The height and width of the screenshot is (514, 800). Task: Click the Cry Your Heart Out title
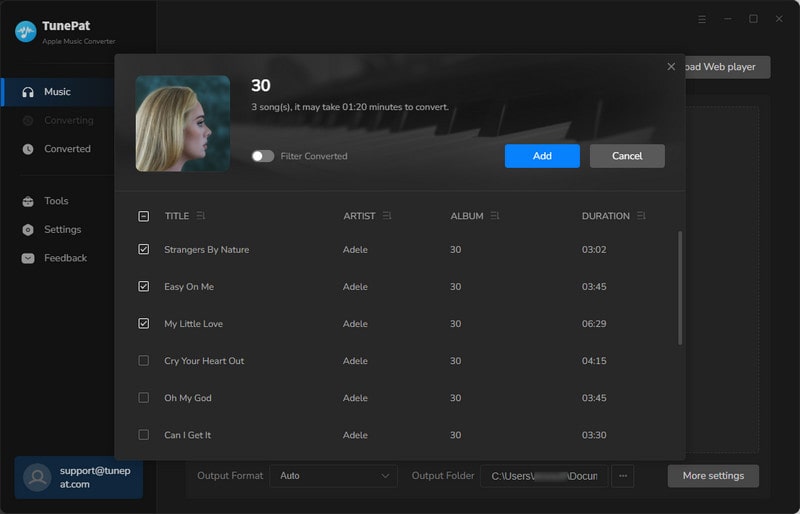(x=204, y=361)
